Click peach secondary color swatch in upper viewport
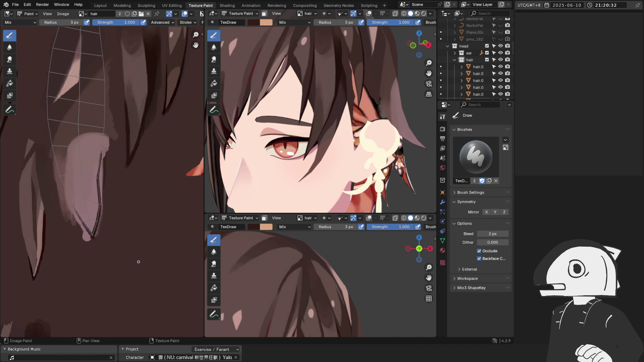 [266, 22]
